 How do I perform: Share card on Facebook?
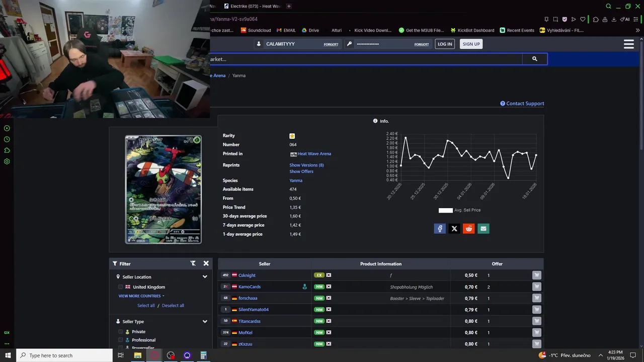tap(440, 229)
